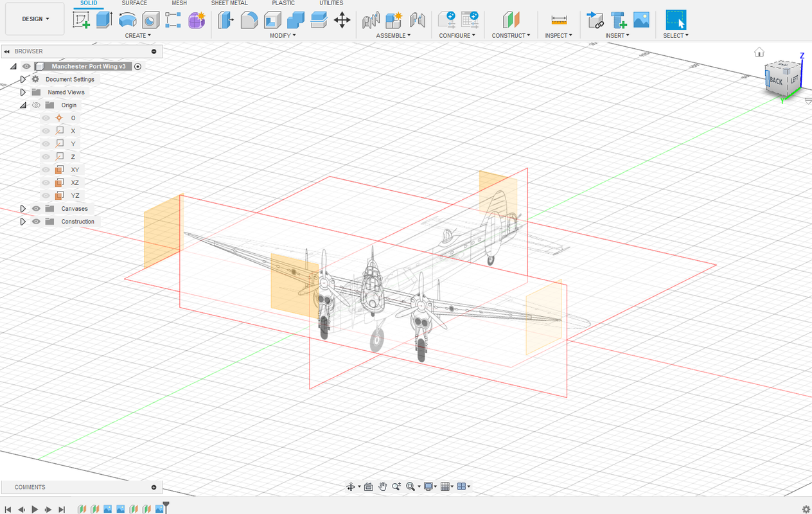The height and width of the screenshot is (514, 812).
Task: Click the Insert Canvas image icon
Action: (x=641, y=20)
